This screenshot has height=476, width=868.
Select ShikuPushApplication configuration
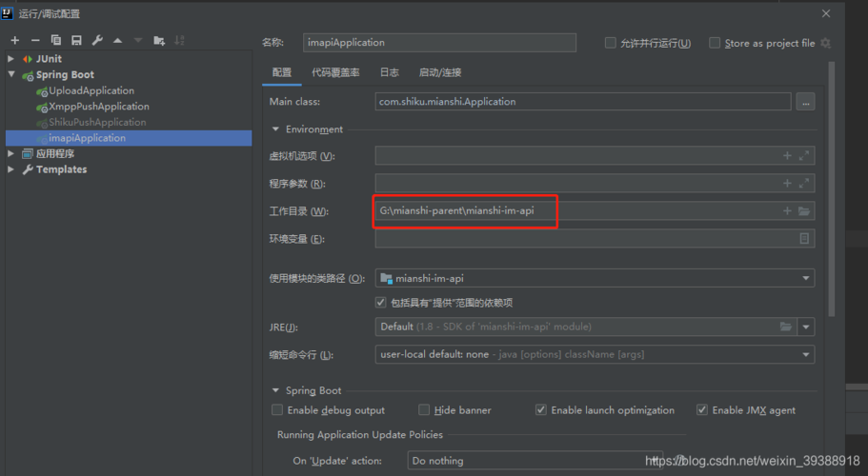point(97,122)
